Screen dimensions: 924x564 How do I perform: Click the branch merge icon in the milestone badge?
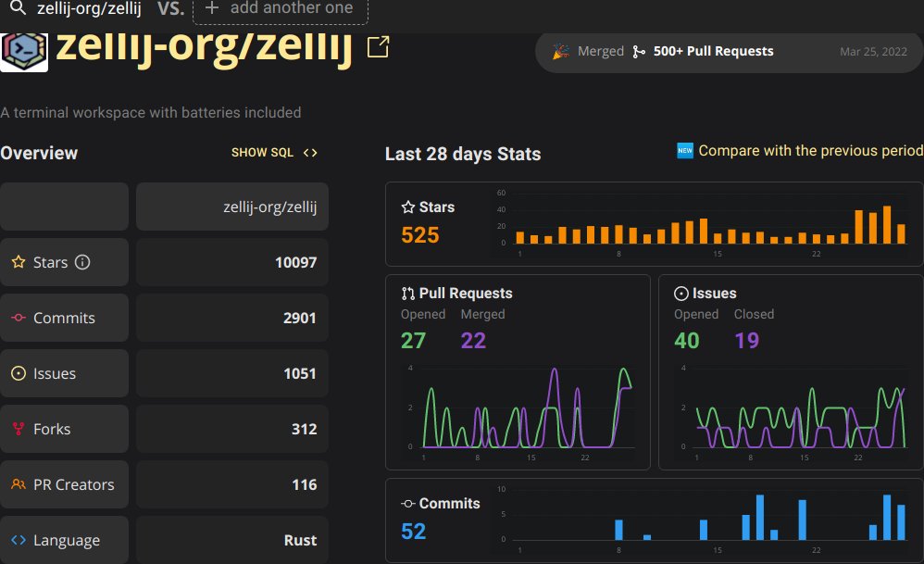click(639, 52)
